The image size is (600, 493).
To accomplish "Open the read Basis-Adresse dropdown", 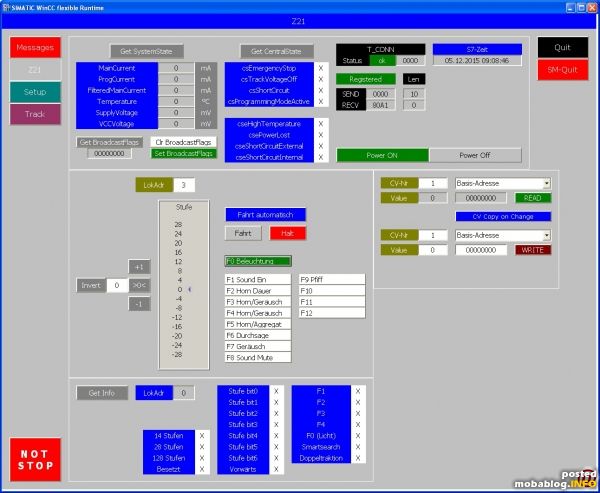I will (x=547, y=183).
